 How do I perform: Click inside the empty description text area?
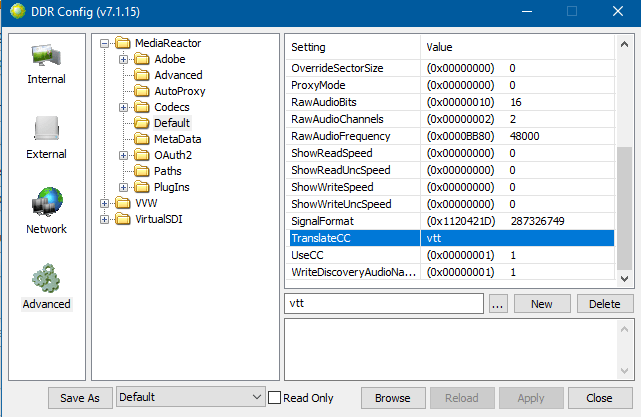point(450,350)
